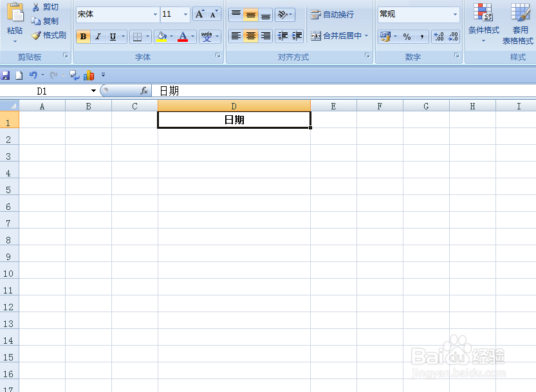Image resolution: width=536 pixels, height=392 pixels.
Task: Click the decrease decimal icon
Action: tap(453, 37)
